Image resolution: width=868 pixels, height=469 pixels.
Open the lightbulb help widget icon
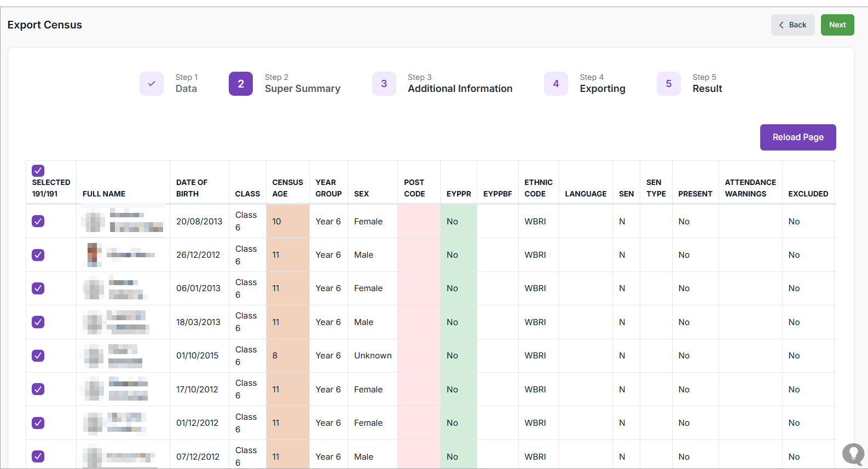(x=853, y=454)
